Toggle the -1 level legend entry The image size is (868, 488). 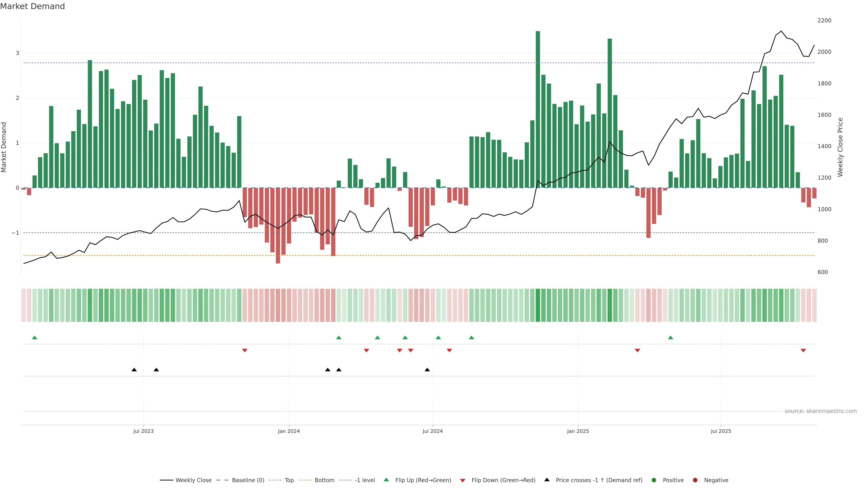[x=365, y=480]
